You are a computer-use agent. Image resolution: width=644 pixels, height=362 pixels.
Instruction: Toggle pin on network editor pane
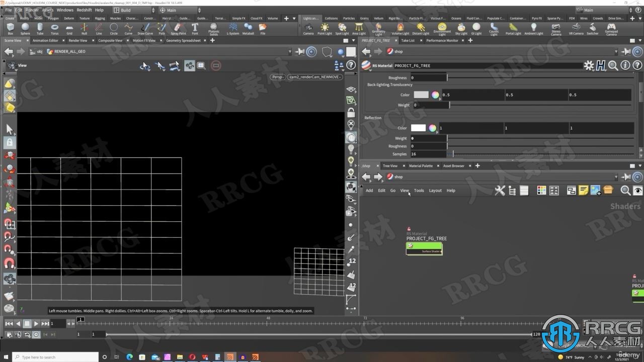[x=626, y=176]
